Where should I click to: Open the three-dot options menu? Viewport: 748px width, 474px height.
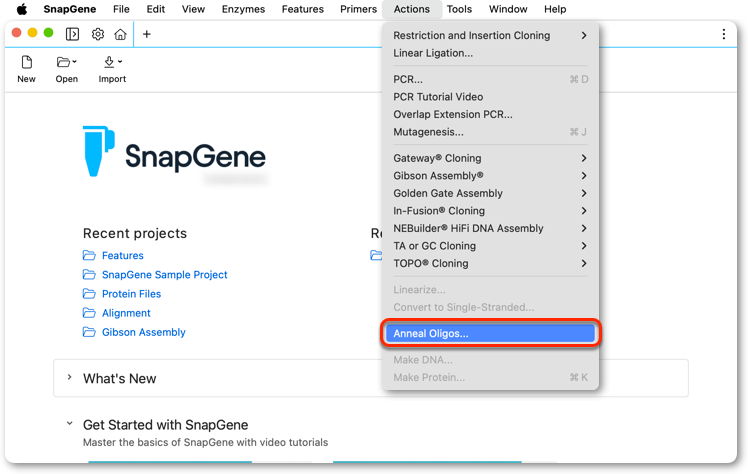[724, 34]
